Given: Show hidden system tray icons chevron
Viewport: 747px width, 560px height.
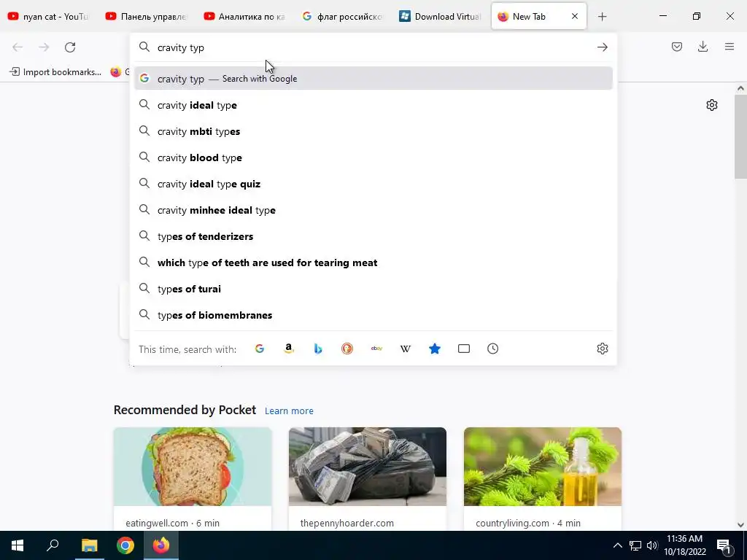Looking at the screenshot, I should click(617, 545).
